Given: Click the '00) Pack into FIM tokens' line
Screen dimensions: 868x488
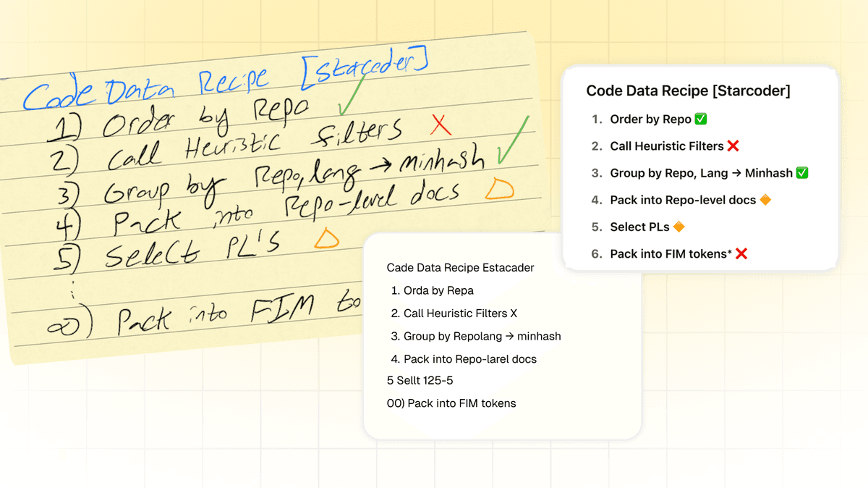Looking at the screenshot, I should tap(451, 403).
